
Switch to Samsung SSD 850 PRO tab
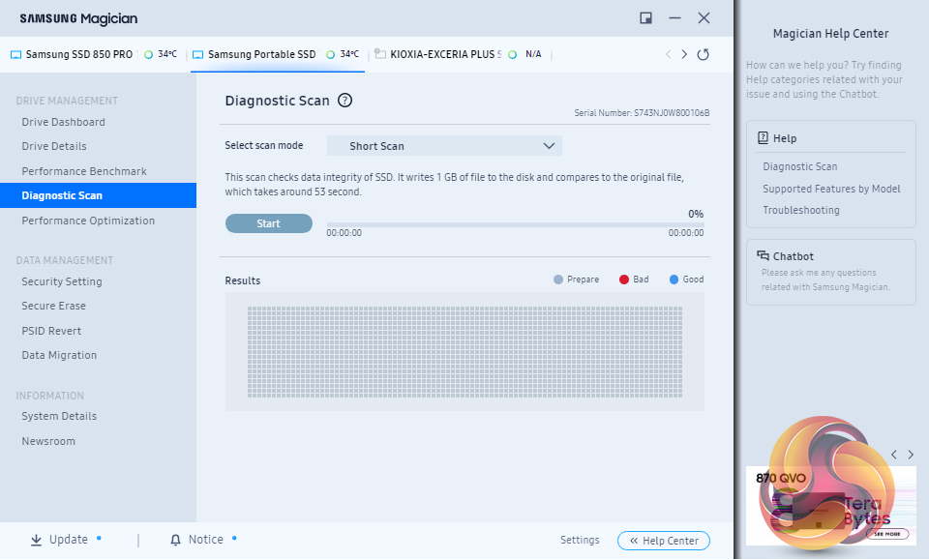tap(77, 54)
